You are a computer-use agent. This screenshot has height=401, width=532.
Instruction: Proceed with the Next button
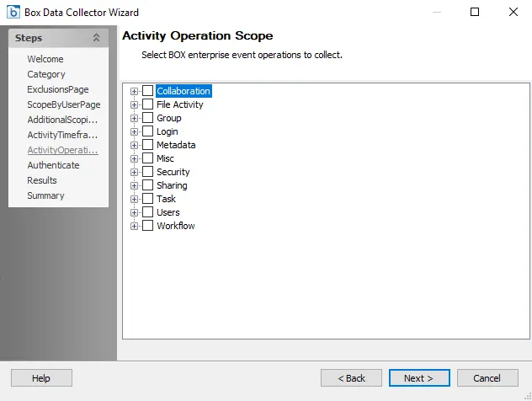tap(419, 378)
